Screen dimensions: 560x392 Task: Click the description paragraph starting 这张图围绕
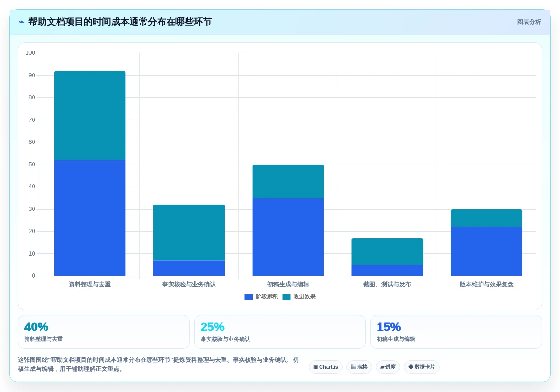point(158,364)
